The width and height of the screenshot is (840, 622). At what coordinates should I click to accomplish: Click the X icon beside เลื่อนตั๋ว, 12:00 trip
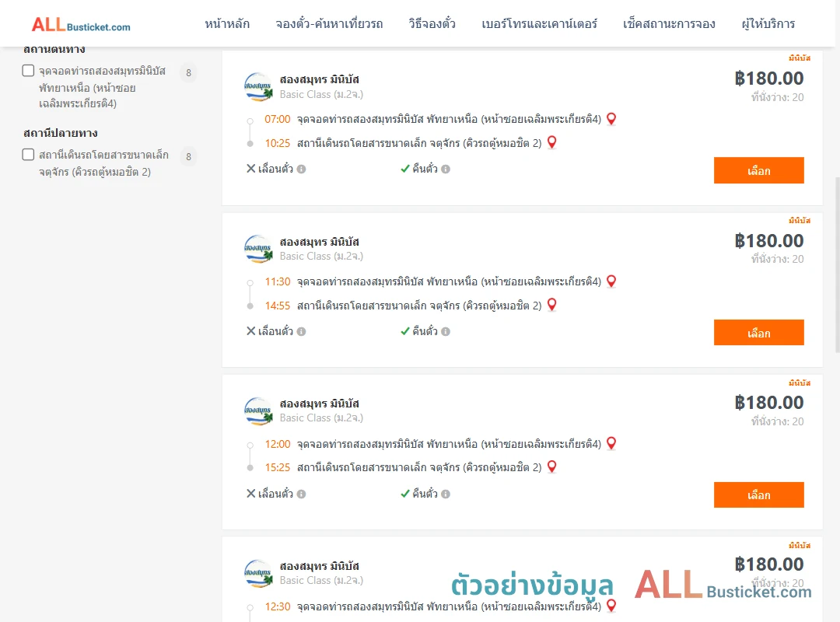coord(250,494)
